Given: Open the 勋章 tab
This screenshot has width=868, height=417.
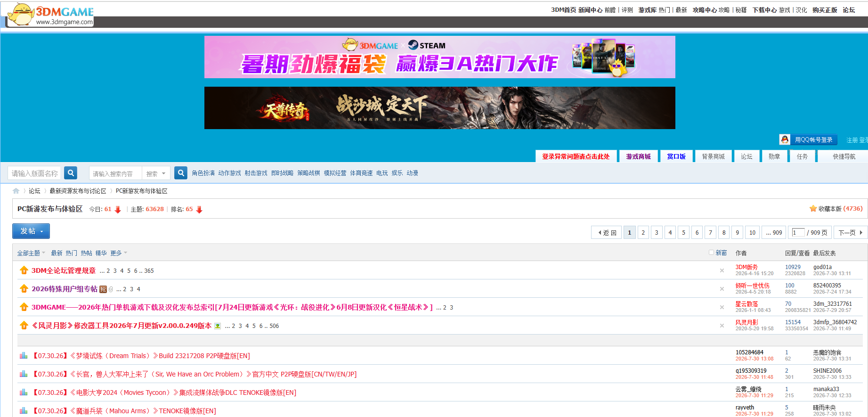Looking at the screenshot, I should pos(774,156).
